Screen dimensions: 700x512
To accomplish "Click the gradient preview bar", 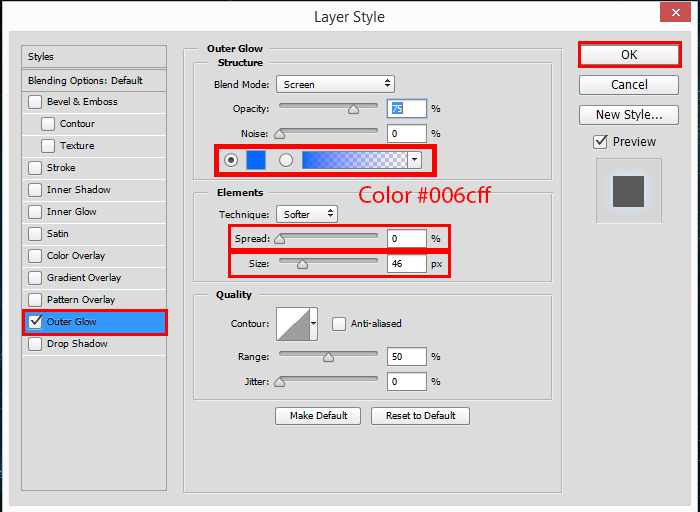I will (x=355, y=159).
